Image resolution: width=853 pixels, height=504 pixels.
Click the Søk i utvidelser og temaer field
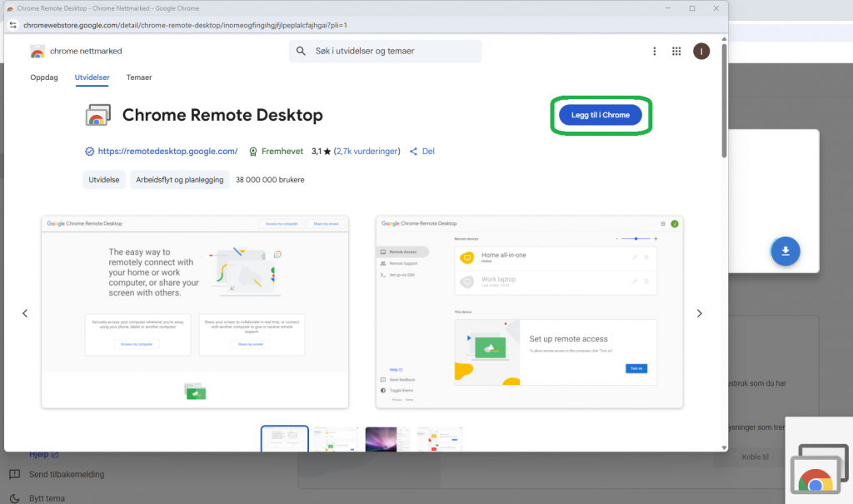385,51
